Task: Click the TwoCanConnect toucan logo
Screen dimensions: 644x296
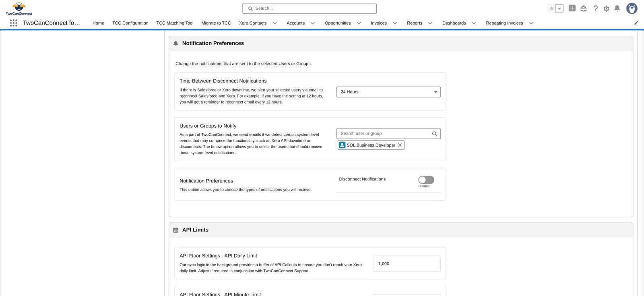Action: pyautogui.click(x=19, y=8)
